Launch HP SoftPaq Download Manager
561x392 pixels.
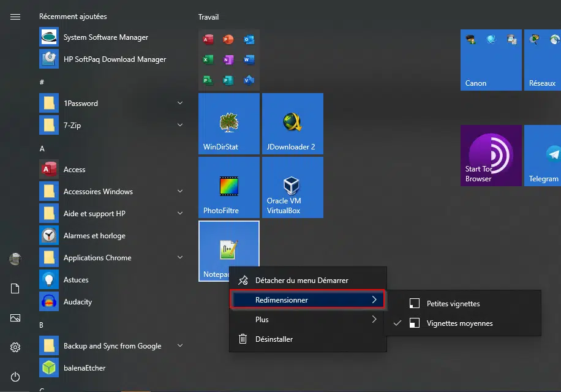coord(111,59)
